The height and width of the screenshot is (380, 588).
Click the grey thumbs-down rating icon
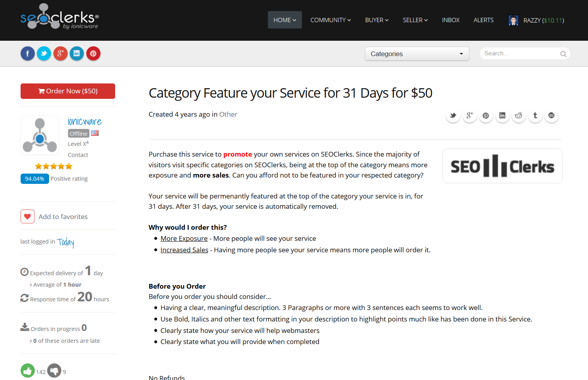click(54, 371)
